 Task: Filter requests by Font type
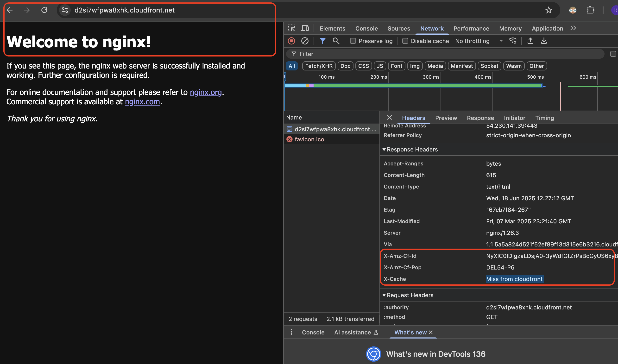[397, 66]
